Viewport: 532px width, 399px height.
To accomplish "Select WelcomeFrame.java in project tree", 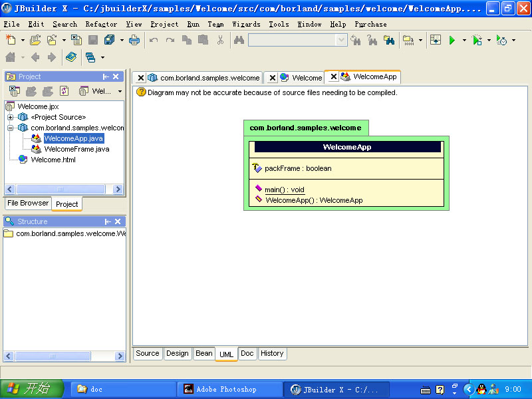I will pyautogui.click(x=76, y=149).
